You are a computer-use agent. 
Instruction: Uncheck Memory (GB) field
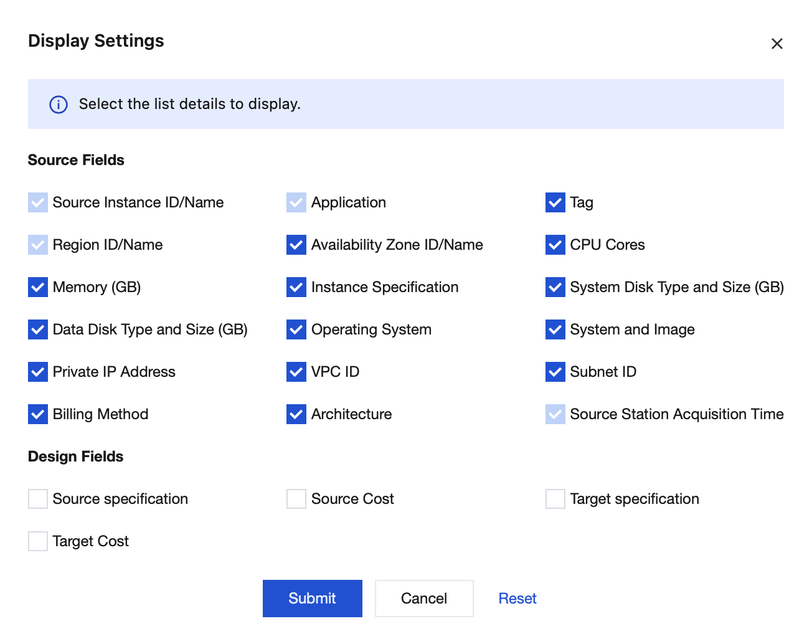(38, 287)
